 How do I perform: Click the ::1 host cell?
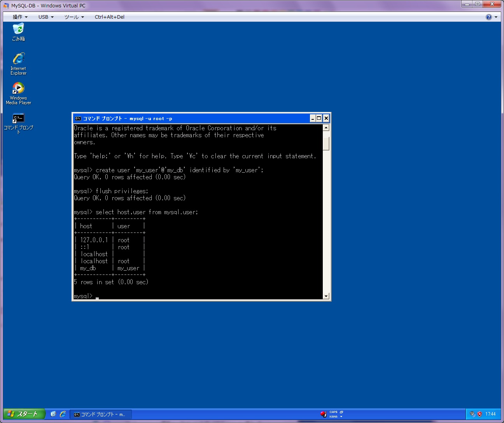coord(85,247)
